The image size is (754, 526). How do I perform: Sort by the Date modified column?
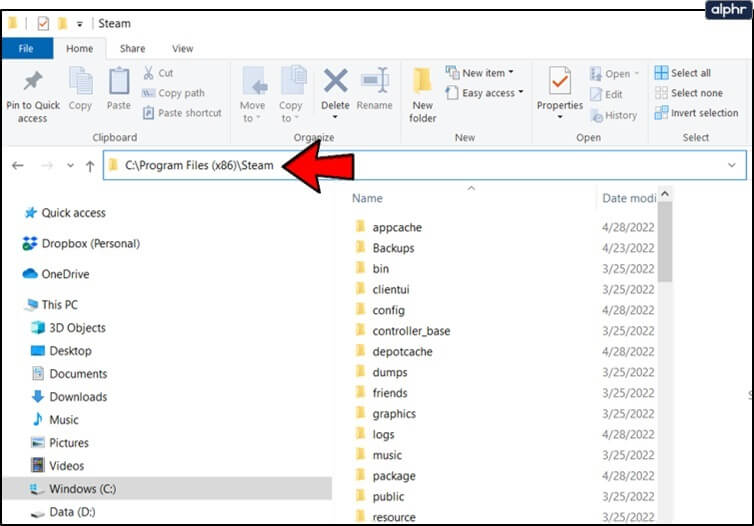coord(628,198)
